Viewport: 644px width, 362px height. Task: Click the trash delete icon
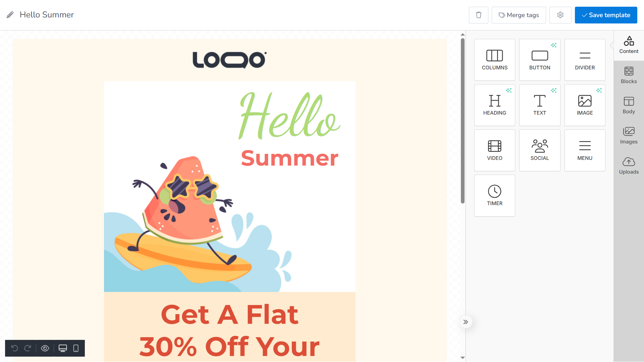(x=478, y=15)
